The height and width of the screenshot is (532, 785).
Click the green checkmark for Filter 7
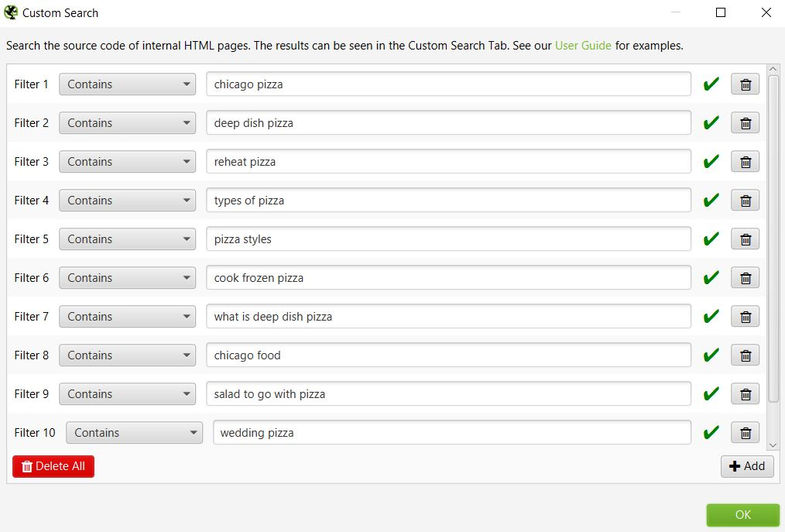point(711,316)
